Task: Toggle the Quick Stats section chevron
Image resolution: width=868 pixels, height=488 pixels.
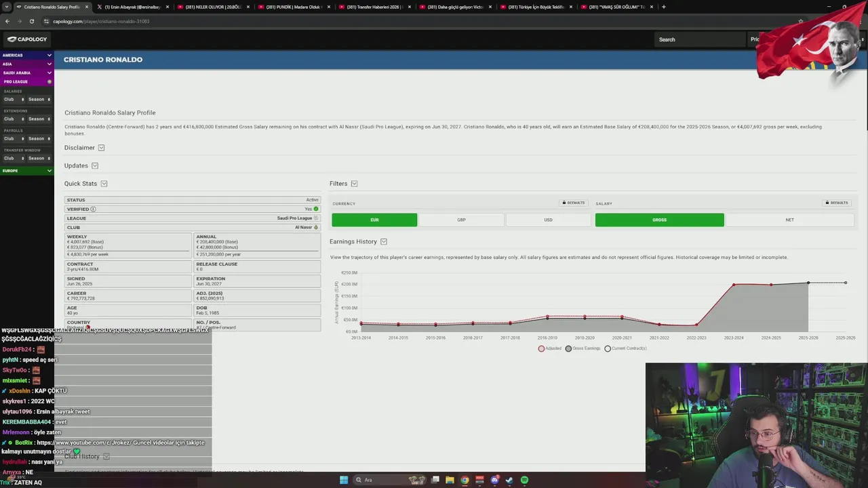Action: tap(104, 184)
